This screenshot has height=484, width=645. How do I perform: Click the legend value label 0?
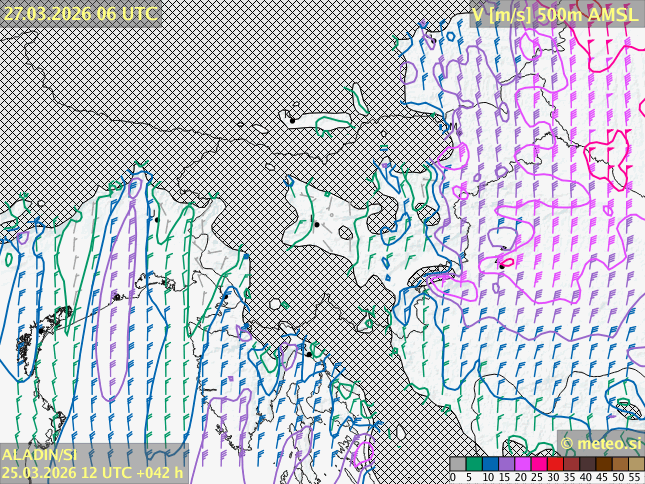click(x=452, y=478)
